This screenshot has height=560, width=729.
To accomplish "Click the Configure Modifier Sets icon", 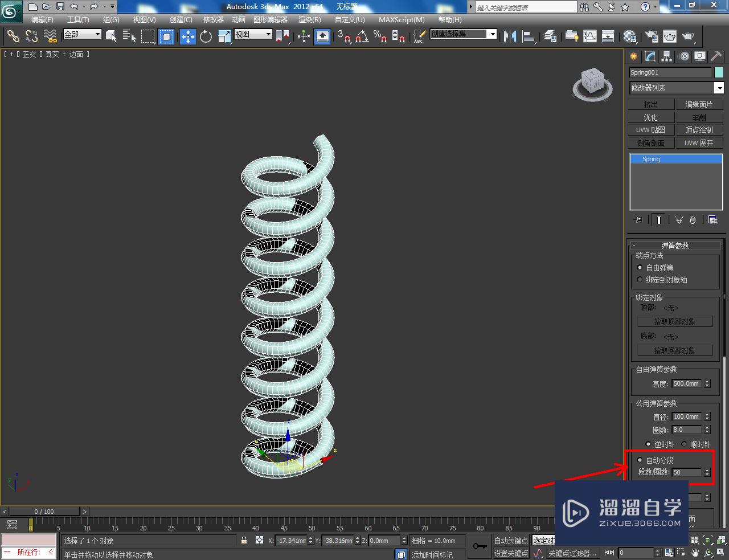I will pyautogui.click(x=712, y=220).
